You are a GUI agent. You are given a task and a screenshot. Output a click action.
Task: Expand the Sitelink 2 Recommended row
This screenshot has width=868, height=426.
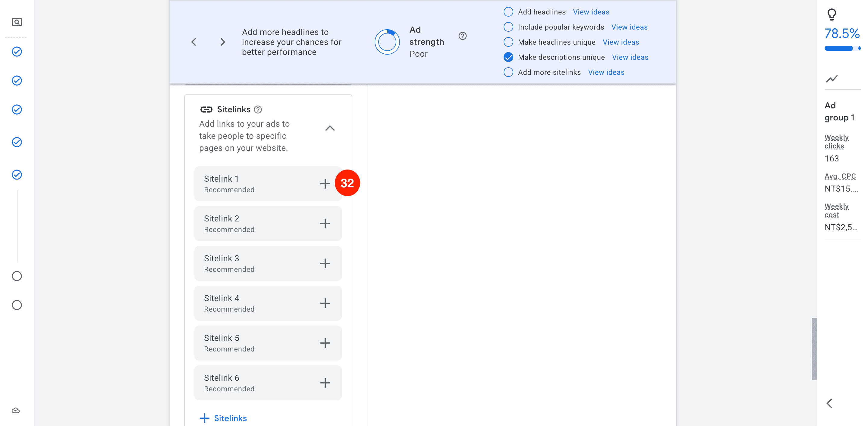coord(268,224)
